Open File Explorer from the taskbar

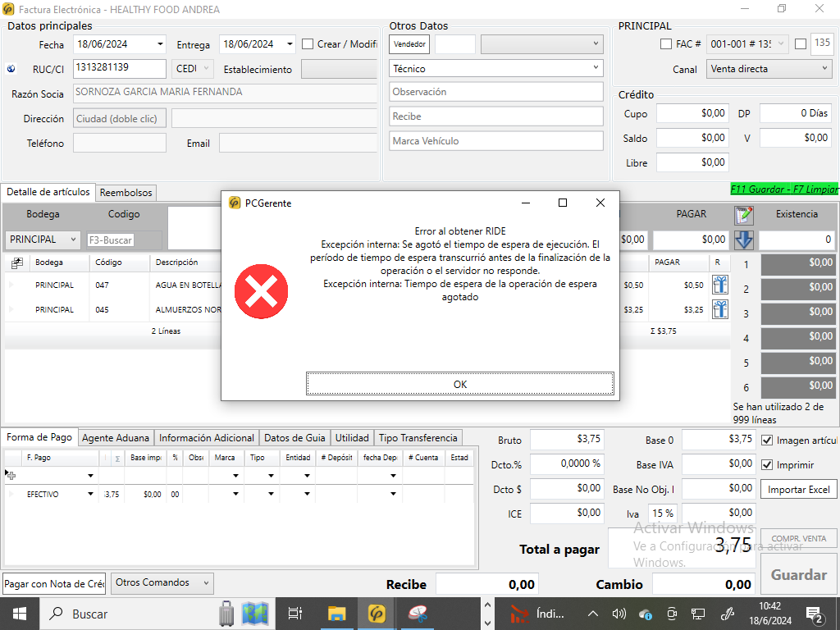tap(337, 614)
